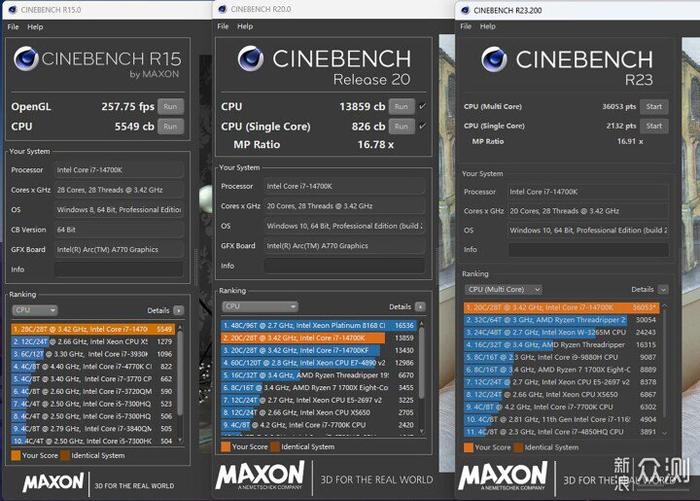Open Help menu in Cinebench R23 window
The image size is (700, 501).
pyautogui.click(x=488, y=26)
